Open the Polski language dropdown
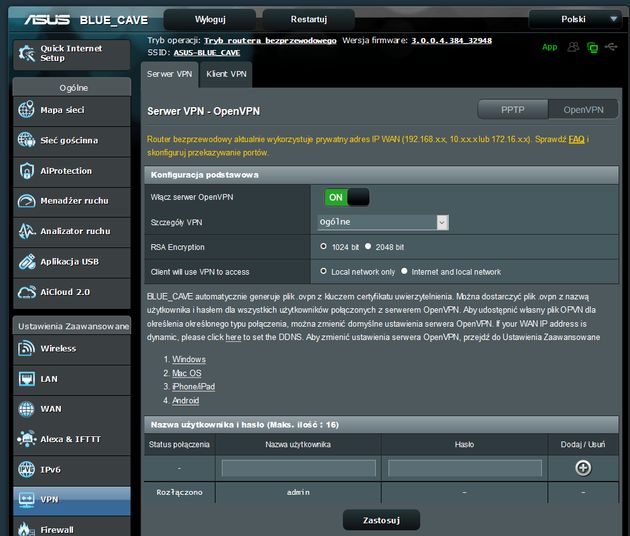Viewport: 630px width, 536px height. pyautogui.click(x=575, y=19)
